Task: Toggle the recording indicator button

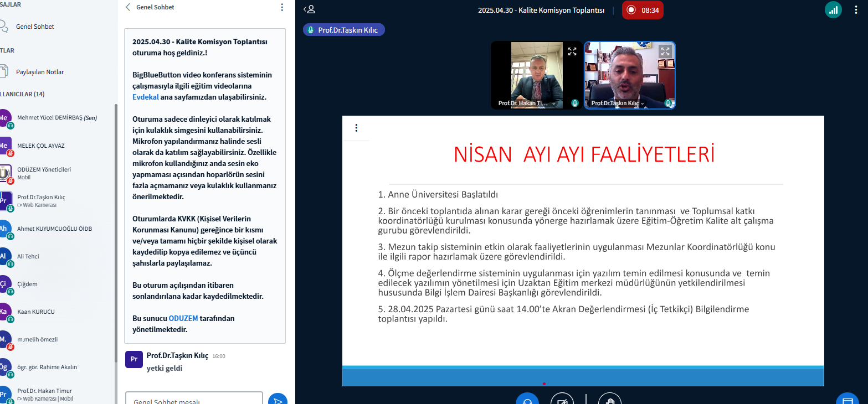Action: coord(643,10)
